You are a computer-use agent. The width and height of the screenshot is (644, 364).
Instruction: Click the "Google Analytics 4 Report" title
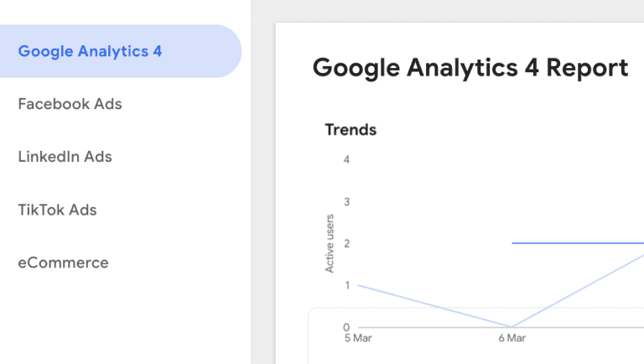[470, 68]
